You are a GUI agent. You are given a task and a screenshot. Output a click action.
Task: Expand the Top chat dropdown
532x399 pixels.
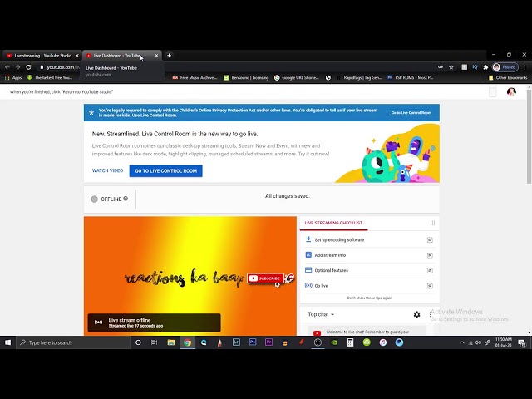tap(321, 314)
